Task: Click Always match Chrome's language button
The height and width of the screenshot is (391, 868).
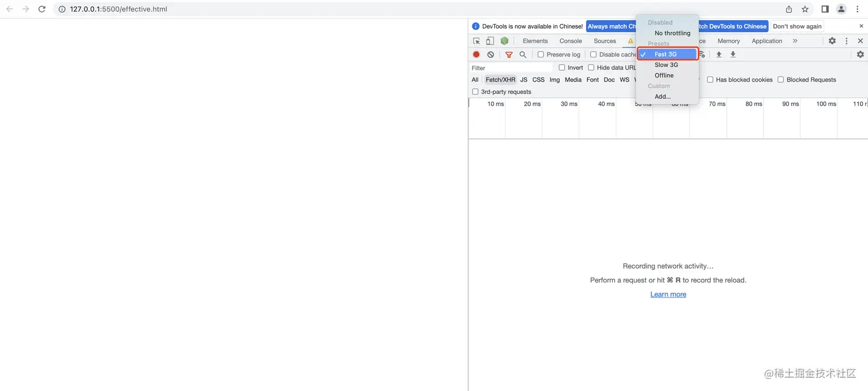Action: click(611, 26)
